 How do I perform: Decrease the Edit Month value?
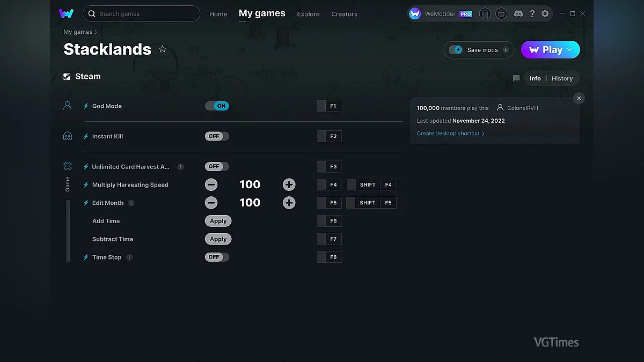pyautogui.click(x=211, y=203)
